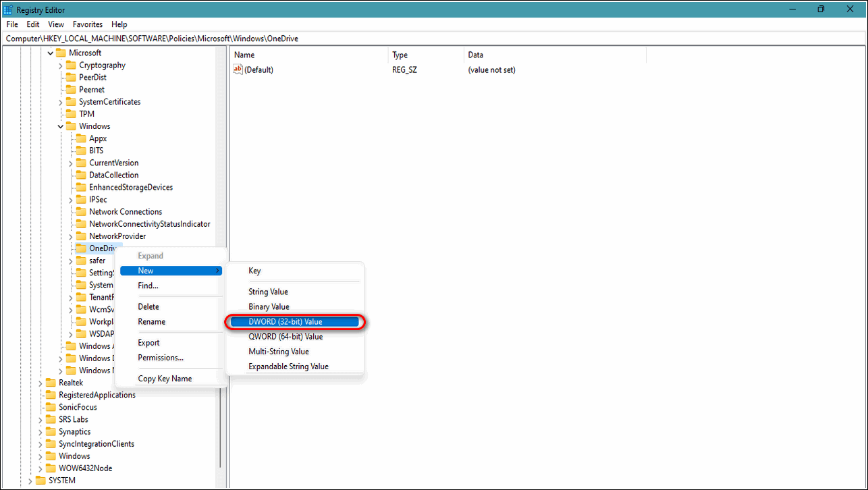Select the DataCollection registry key
Viewport: 868px width, 490px height.
click(x=113, y=175)
